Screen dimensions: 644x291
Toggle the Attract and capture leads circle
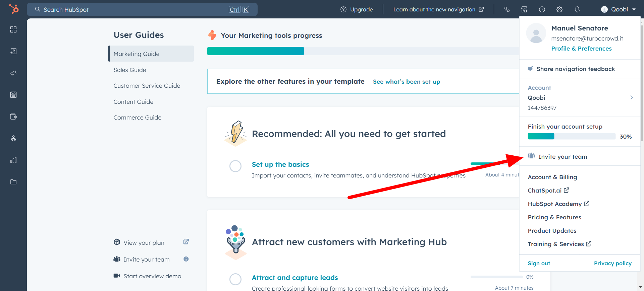point(235,279)
